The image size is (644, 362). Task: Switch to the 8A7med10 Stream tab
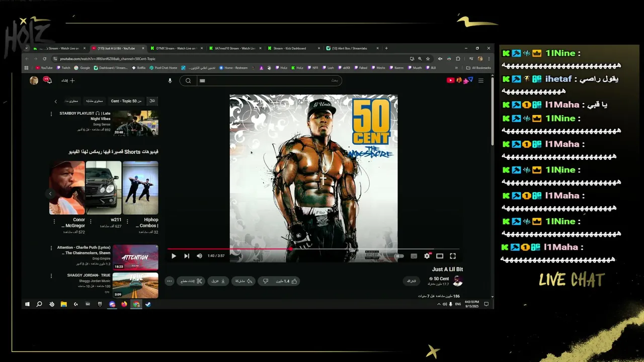[234, 48]
